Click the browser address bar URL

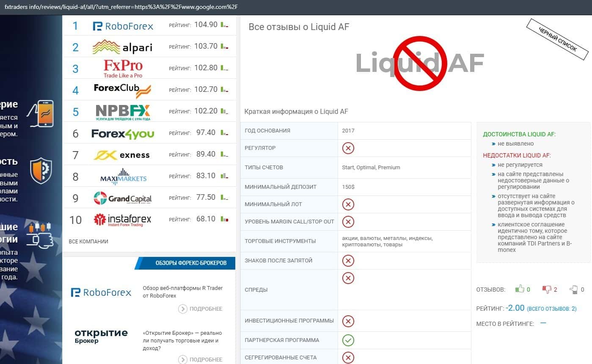click(x=121, y=7)
